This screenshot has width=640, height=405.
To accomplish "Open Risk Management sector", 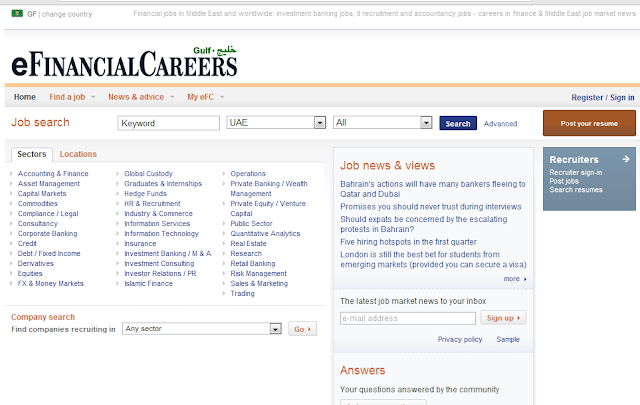I will click(x=259, y=274).
